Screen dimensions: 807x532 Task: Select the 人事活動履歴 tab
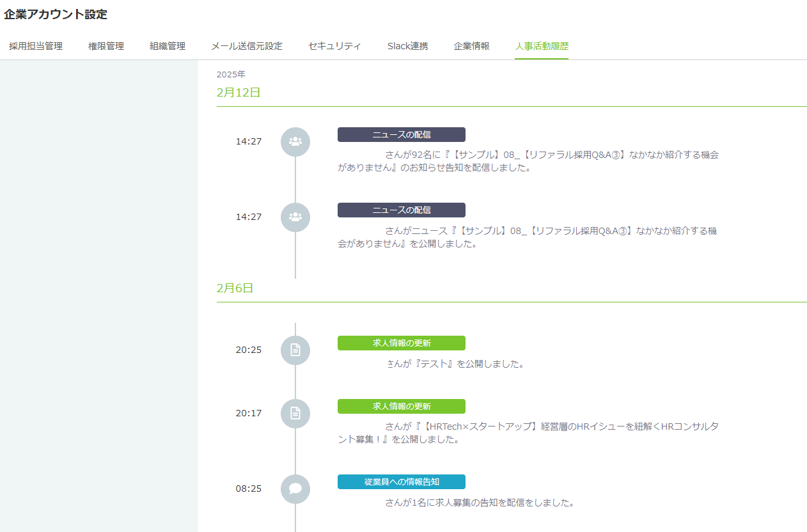[542, 46]
